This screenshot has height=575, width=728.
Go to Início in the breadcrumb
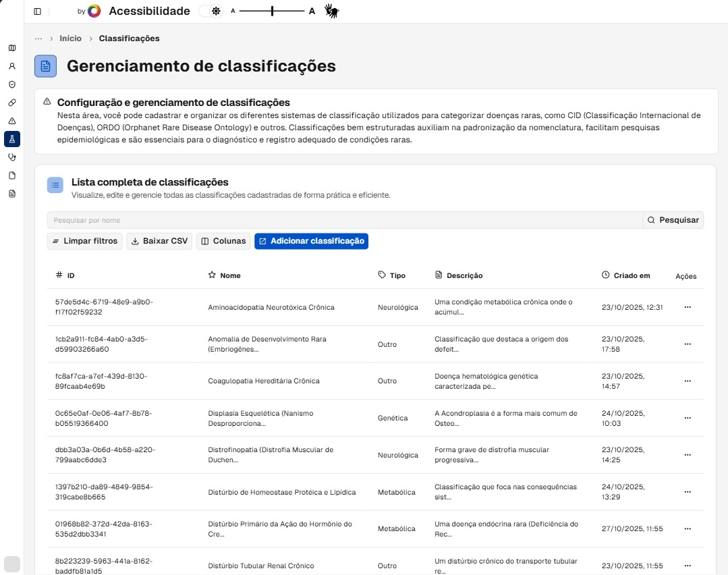(x=70, y=38)
